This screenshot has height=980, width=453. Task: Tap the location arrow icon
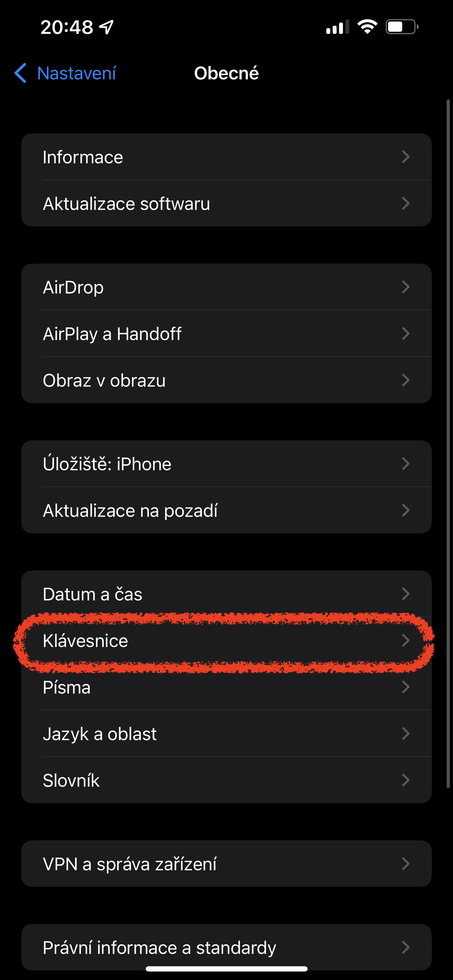pos(107,27)
